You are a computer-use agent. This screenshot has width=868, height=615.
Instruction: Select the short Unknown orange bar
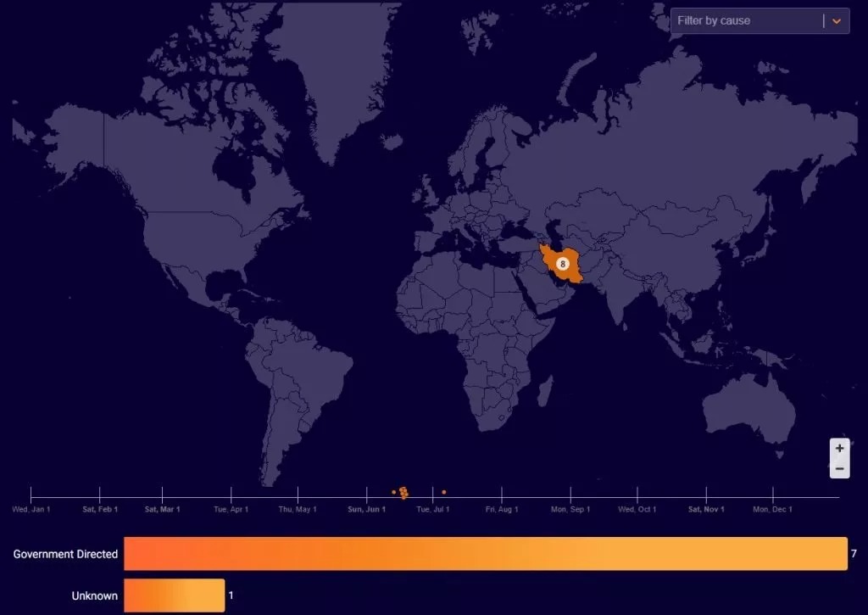point(174,595)
